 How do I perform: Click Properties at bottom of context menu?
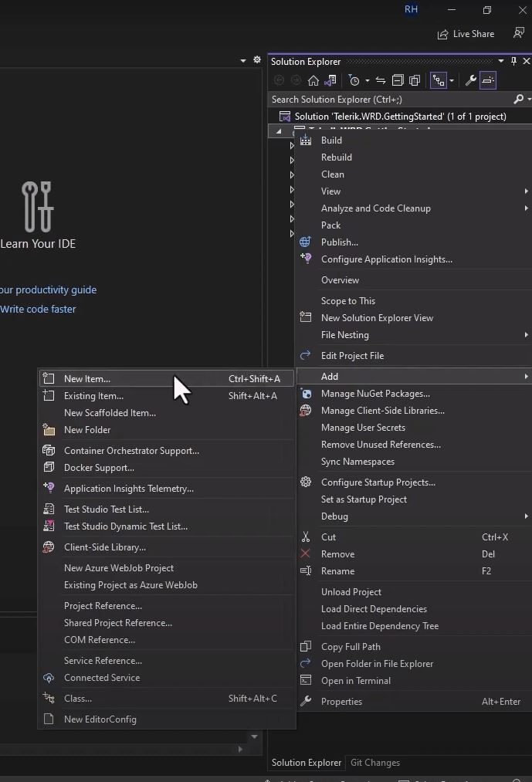tap(414, 702)
